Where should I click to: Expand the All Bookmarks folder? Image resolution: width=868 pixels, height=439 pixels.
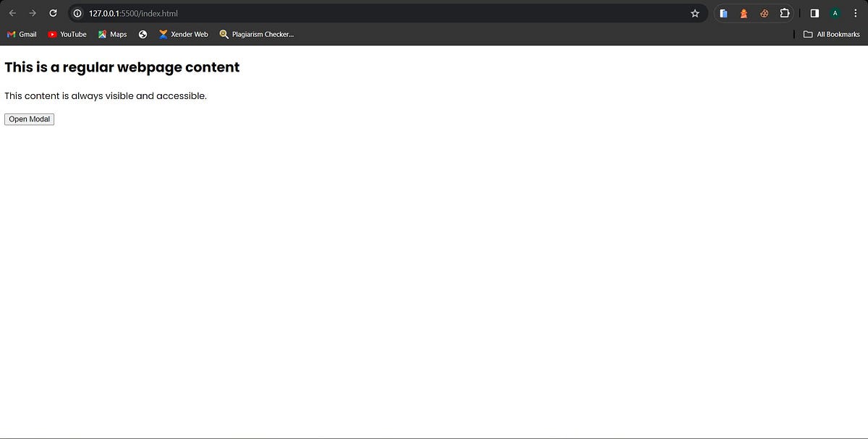click(x=830, y=34)
